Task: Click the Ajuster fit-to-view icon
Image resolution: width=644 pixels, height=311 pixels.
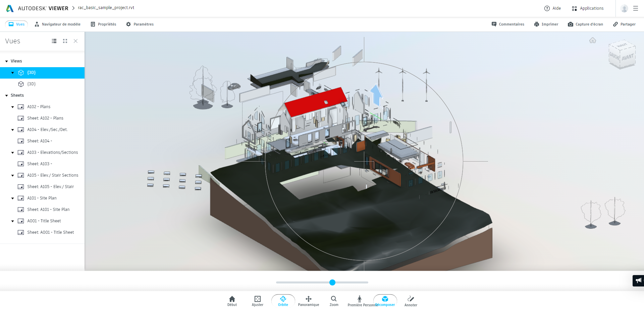Action: click(257, 300)
